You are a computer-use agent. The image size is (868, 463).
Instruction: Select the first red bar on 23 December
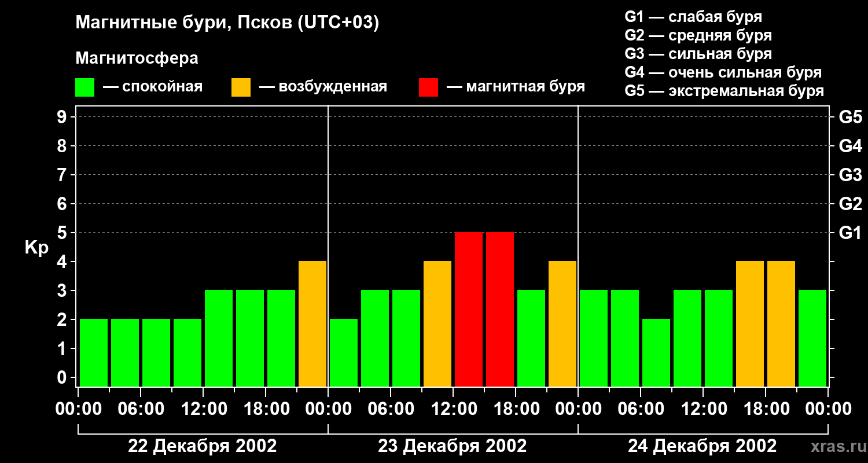click(469, 309)
